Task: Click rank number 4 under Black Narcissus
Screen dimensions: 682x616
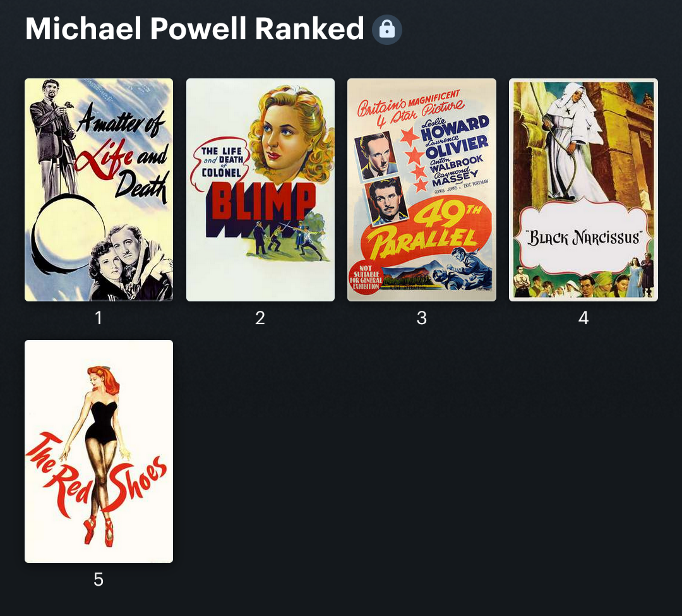Action: tap(583, 318)
